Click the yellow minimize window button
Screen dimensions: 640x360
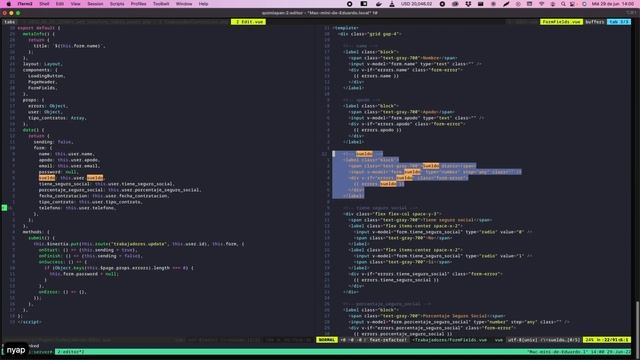click(x=11, y=13)
